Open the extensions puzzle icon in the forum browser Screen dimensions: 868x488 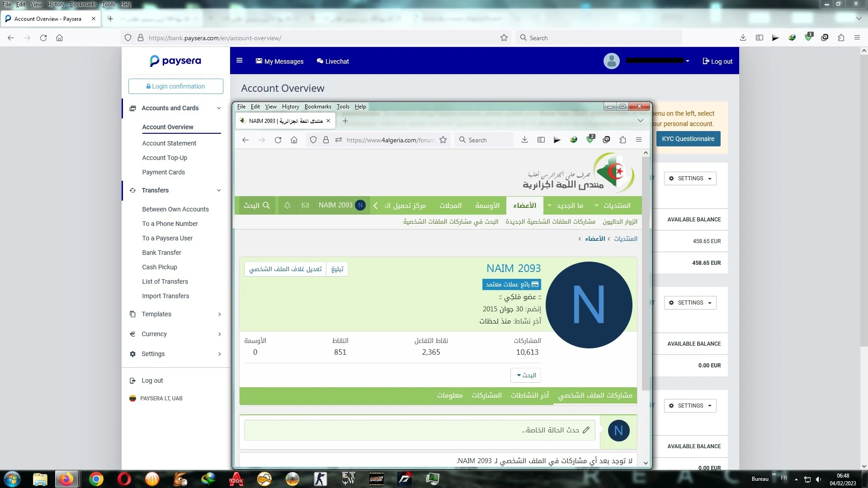(623, 140)
